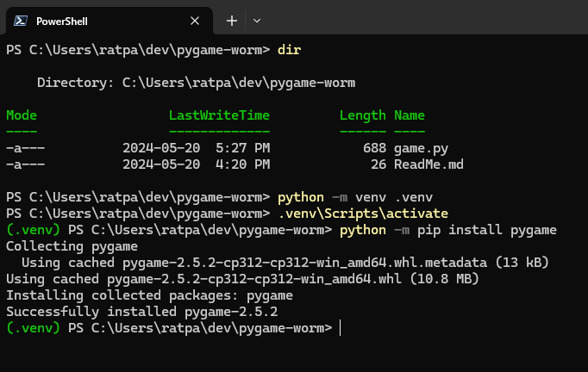Open a new tab with the plus button
This screenshot has width=588, height=372.
click(231, 21)
